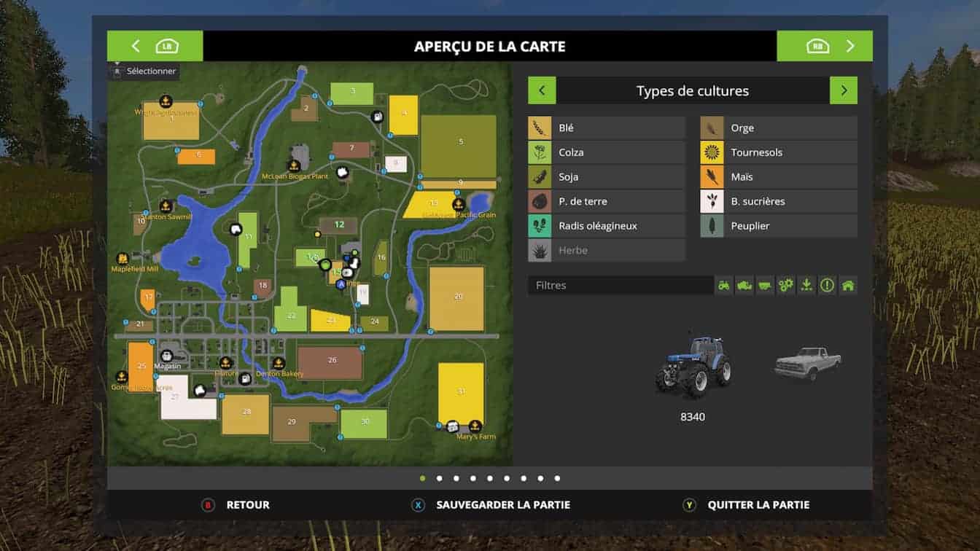
Task: Click Sauvegarder la partie
Action: point(502,505)
